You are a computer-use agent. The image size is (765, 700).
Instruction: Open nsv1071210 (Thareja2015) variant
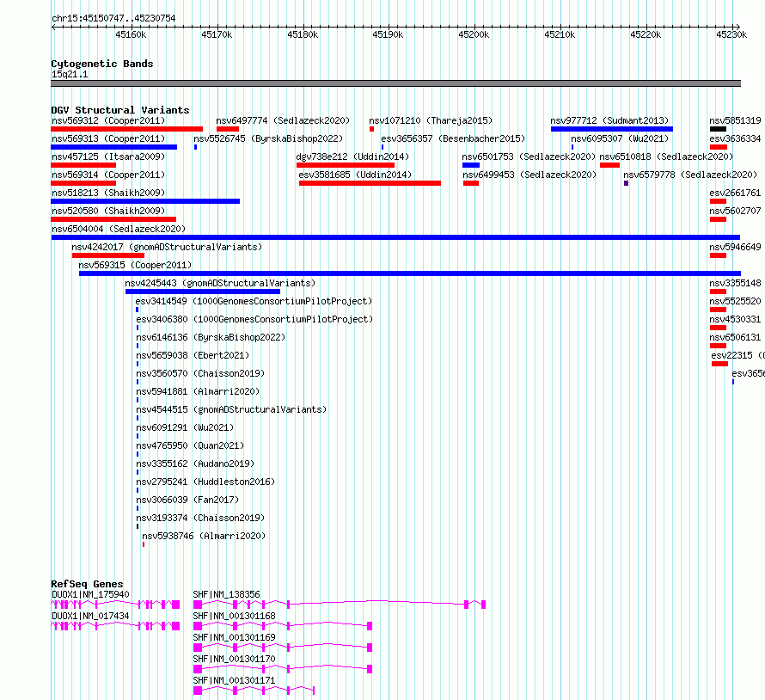[x=431, y=120]
